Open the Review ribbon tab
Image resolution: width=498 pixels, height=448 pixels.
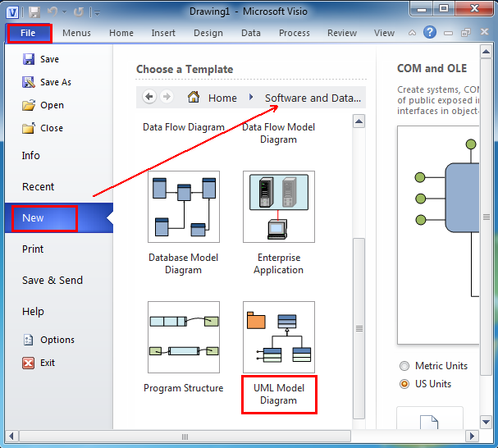(x=342, y=33)
